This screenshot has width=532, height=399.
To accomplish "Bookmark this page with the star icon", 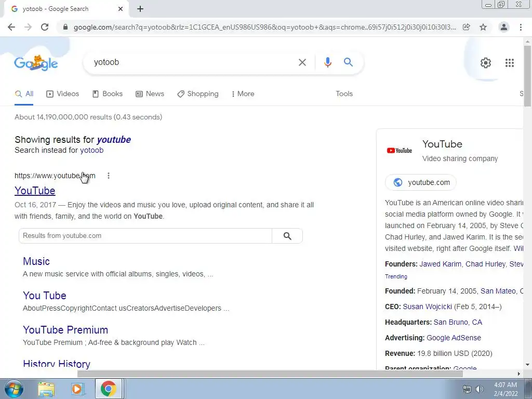I will pyautogui.click(x=483, y=27).
